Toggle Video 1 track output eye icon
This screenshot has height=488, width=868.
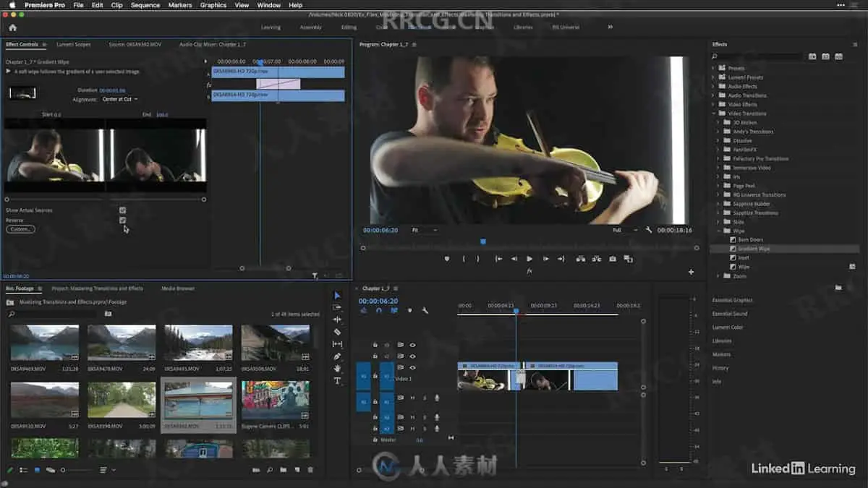(412, 368)
